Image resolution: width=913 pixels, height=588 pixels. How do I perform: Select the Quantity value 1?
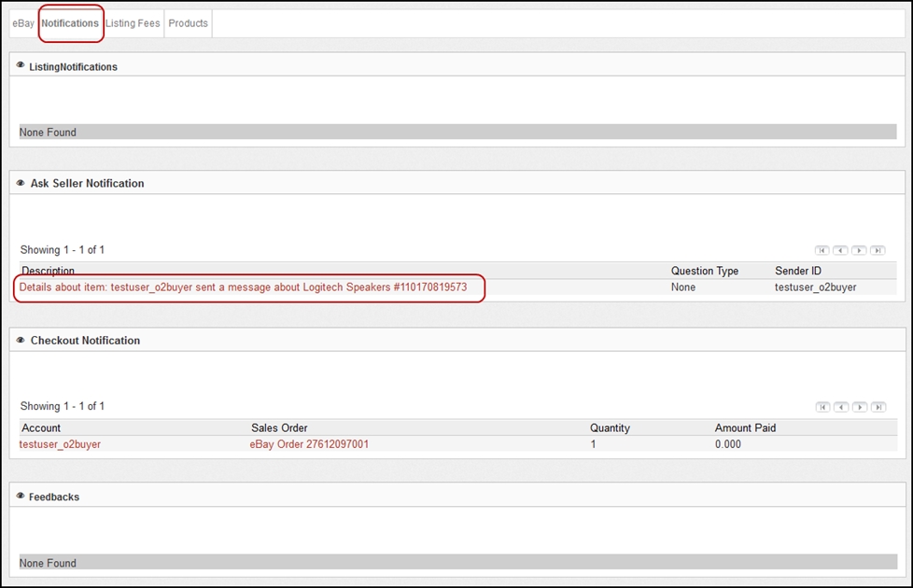(594, 444)
